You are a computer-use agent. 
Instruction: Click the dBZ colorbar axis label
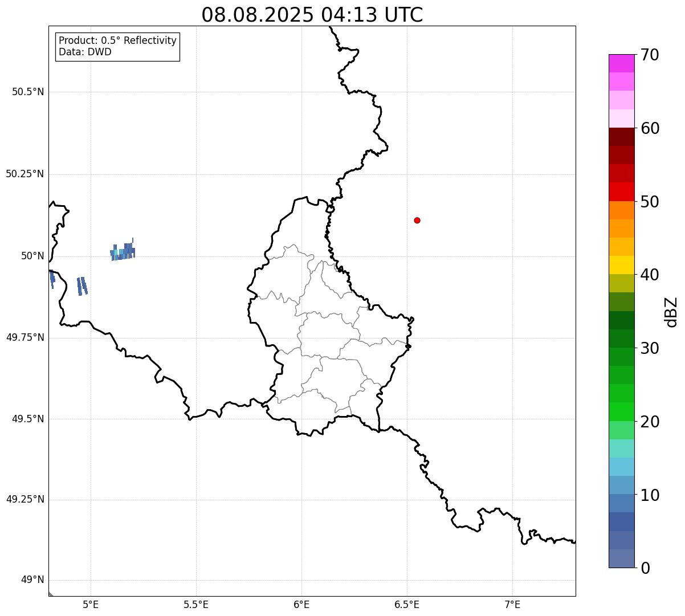pyautogui.click(x=671, y=311)
